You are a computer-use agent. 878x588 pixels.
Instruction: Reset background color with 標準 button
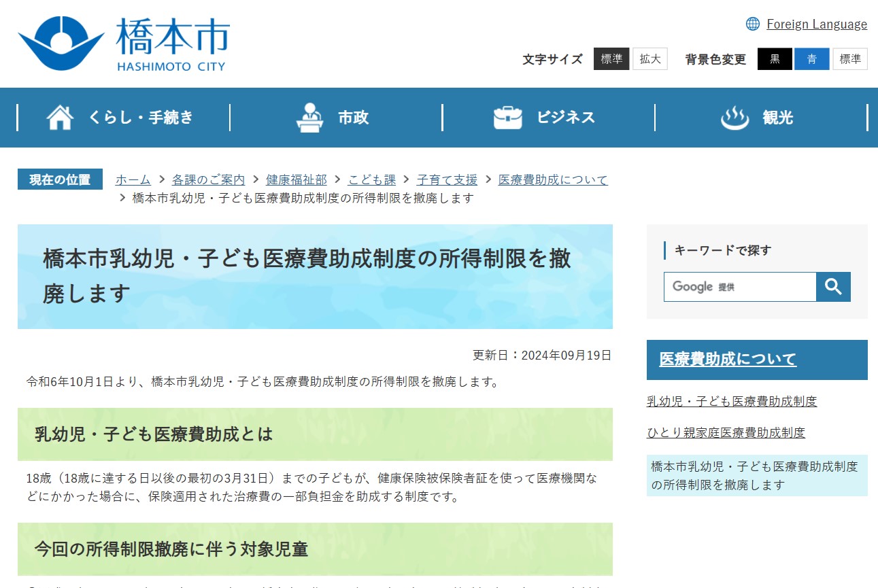tap(849, 59)
